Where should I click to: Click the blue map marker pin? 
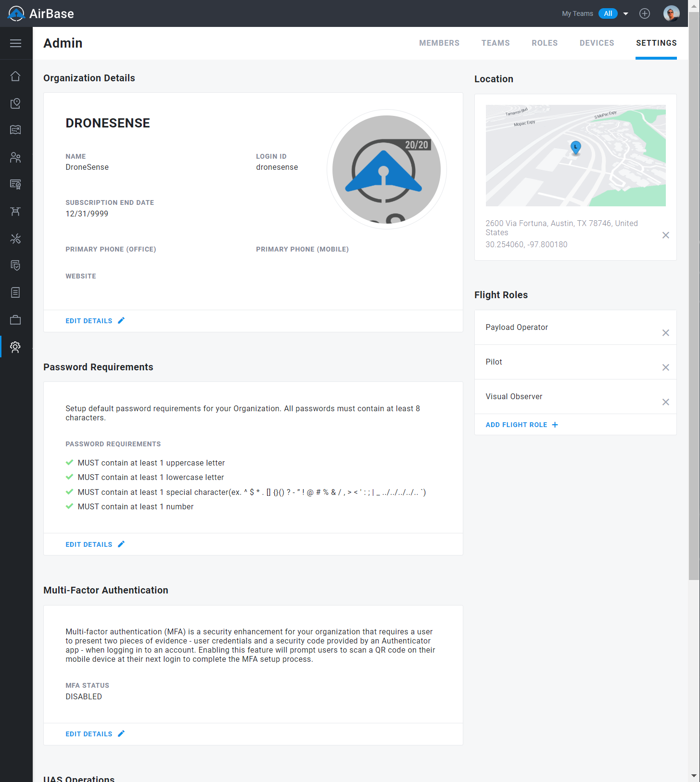click(575, 148)
